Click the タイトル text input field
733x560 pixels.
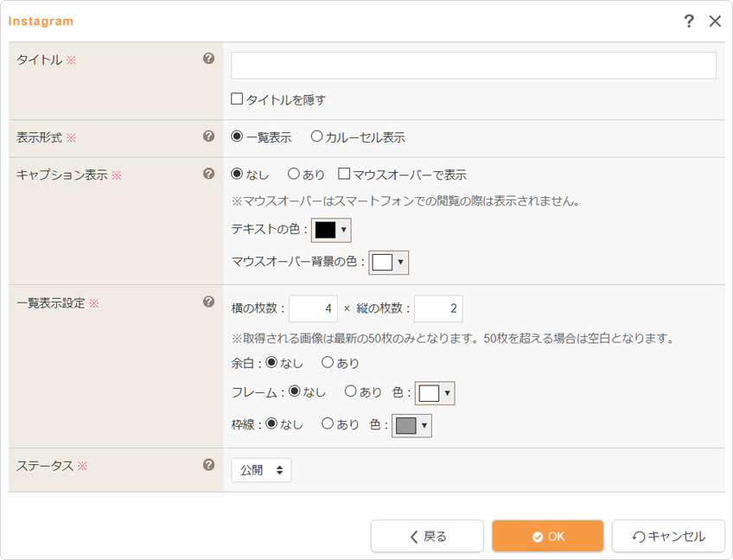(473, 66)
